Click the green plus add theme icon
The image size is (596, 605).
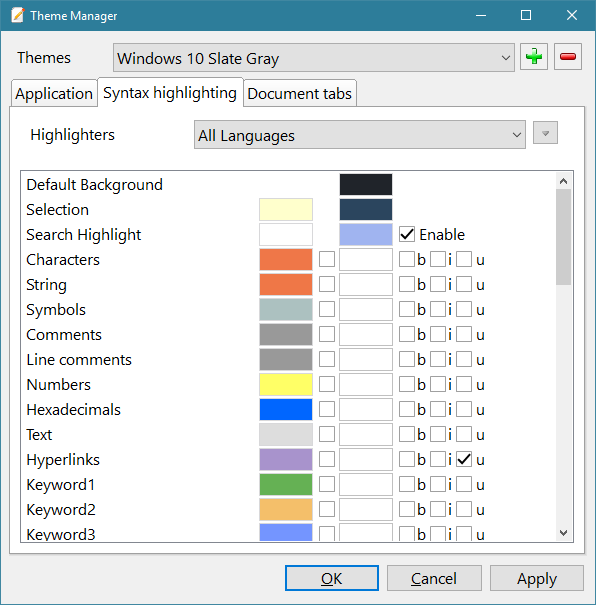coord(534,57)
